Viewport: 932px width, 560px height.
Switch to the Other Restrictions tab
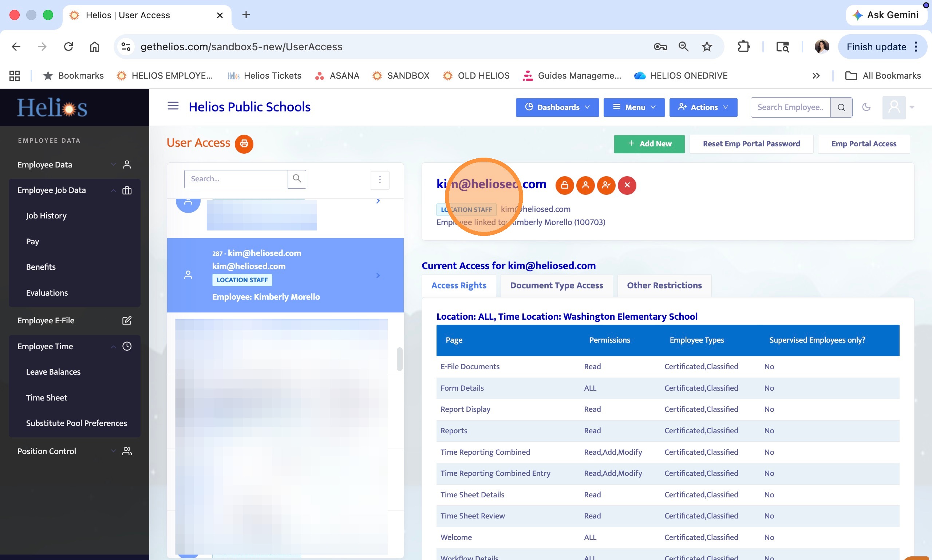[x=664, y=286]
